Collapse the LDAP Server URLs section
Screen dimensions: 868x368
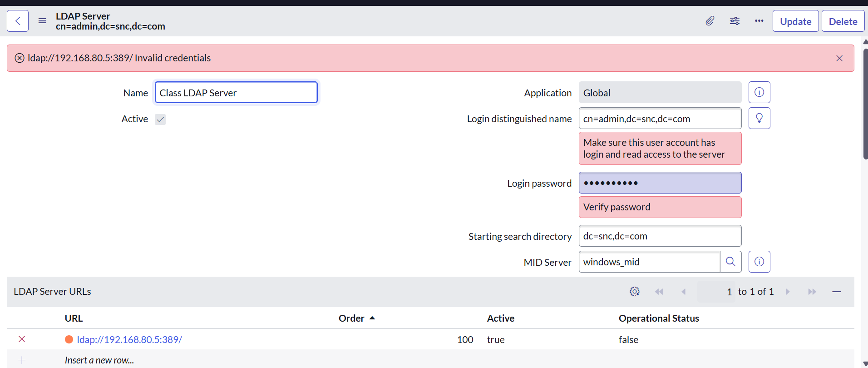pos(837,292)
